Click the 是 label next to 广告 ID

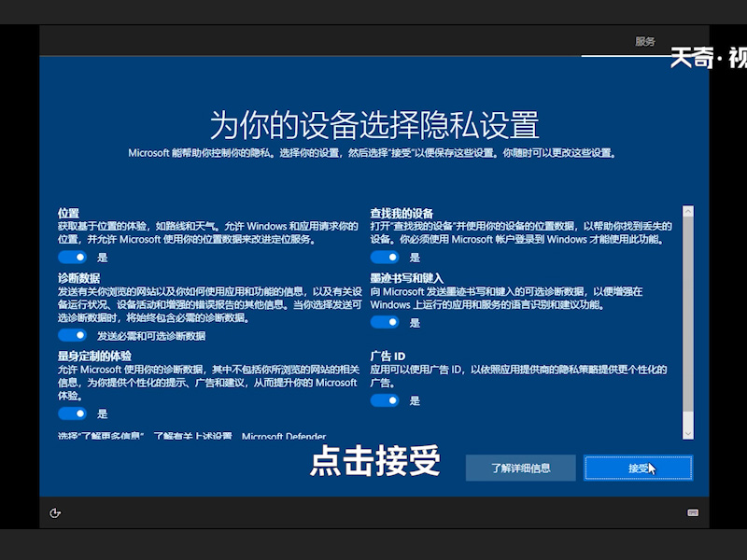point(413,400)
